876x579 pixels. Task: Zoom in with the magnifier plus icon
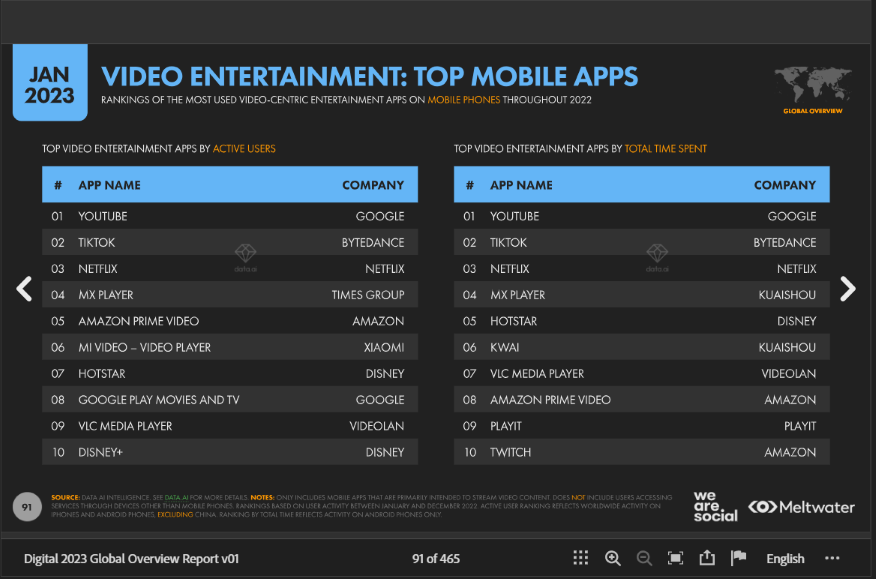coord(612,558)
